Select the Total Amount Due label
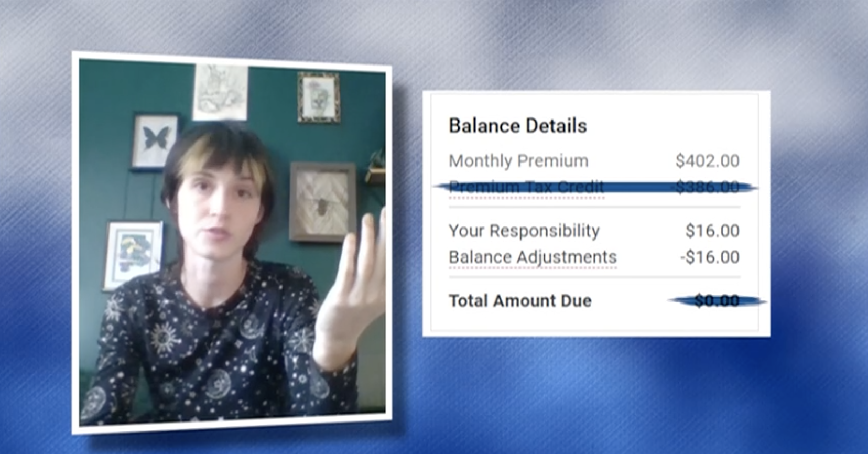Viewport: 868px width, 454px height. click(520, 301)
